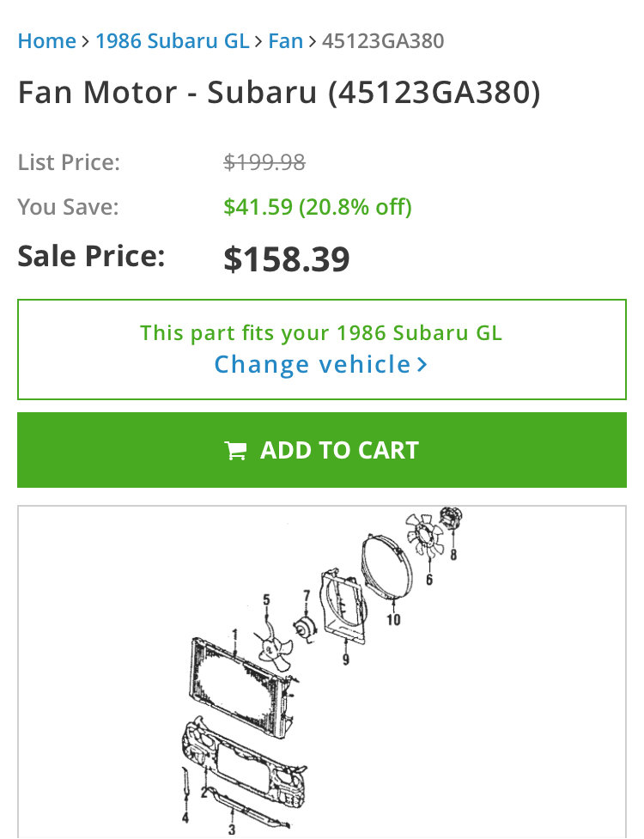Click the shopping cart icon
644x839 pixels.
pyautogui.click(x=235, y=451)
